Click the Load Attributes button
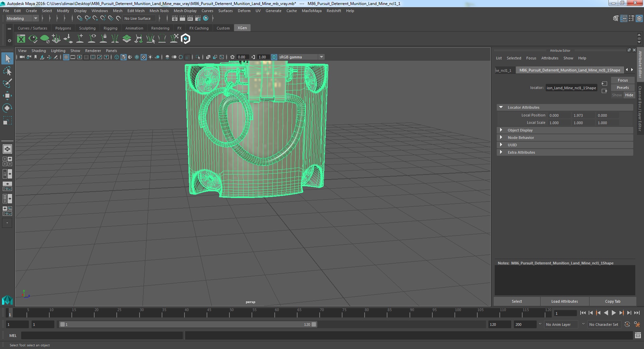The width and height of the screenshot is (644, 349). (565, 301)
